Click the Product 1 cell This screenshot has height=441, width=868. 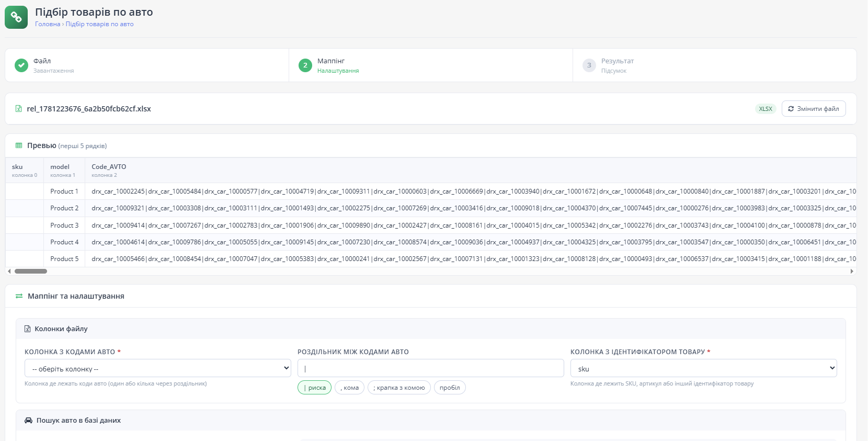click(x=64, y=191)
